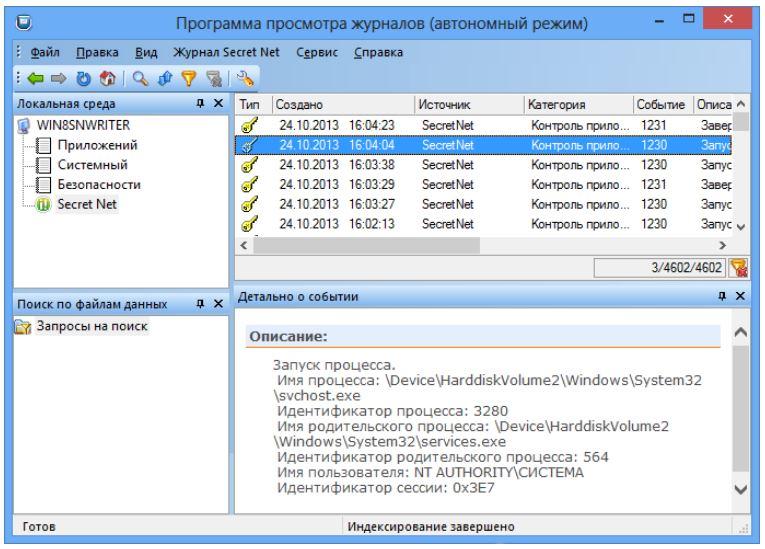Open the Справка menu
765x549 pixels.
(379, 52)
